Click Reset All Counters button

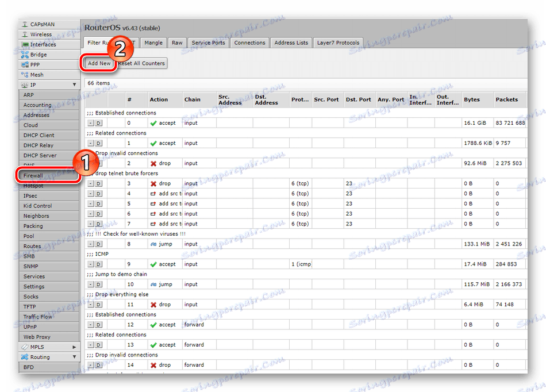(x=141, y=63)
